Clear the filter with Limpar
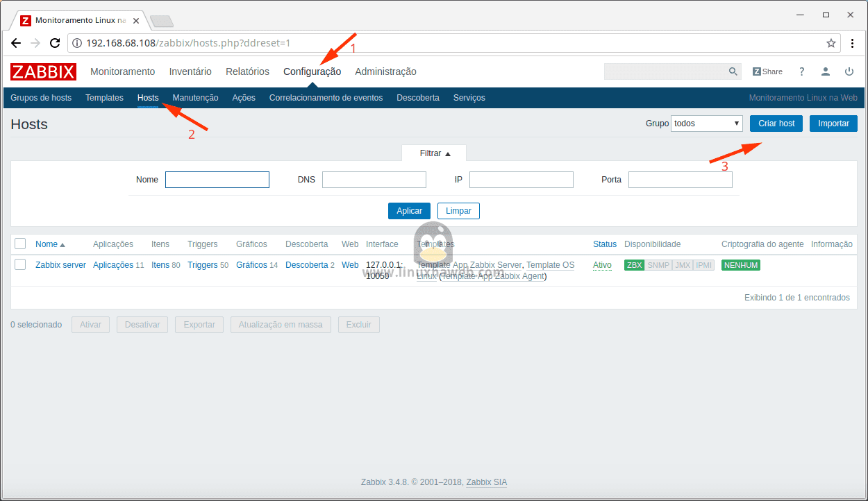Screen dimensions: 868x501 [458, 210]
